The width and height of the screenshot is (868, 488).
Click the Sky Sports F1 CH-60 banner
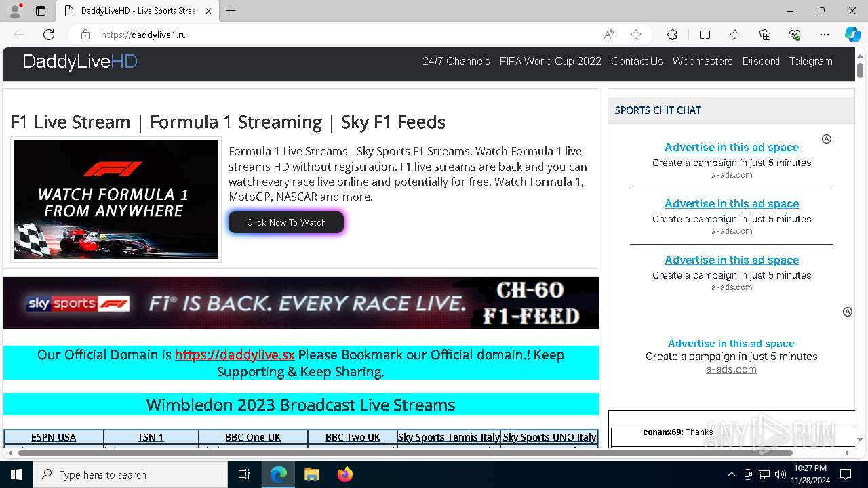[301, 303]
